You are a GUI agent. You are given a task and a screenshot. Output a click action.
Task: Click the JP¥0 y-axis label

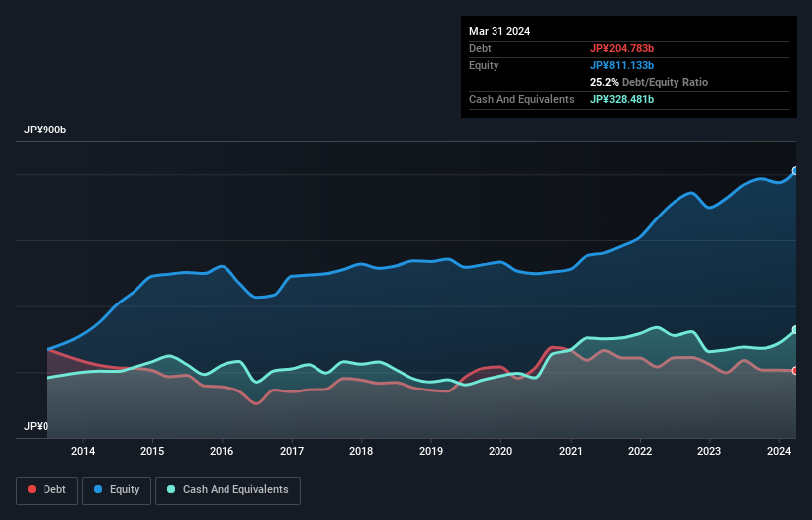pos(36,426)
